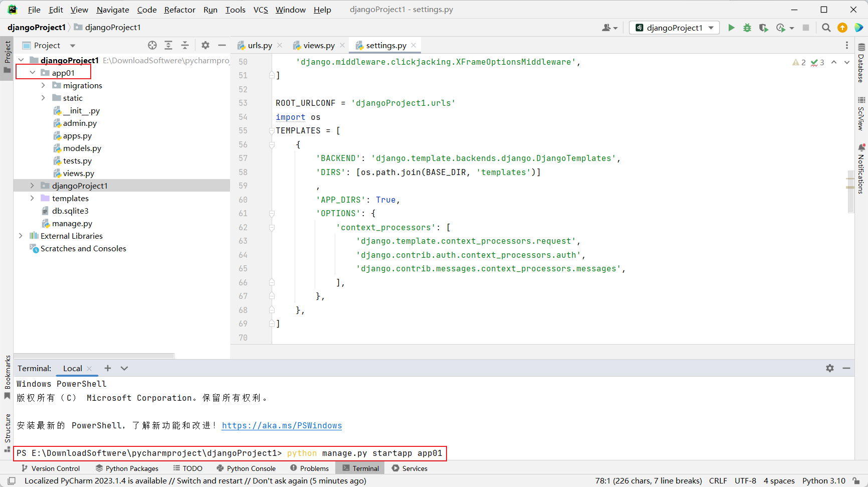This screenshot has height=487, width=868.
Task: Open Project panel gear options
Action: [205, 45]
